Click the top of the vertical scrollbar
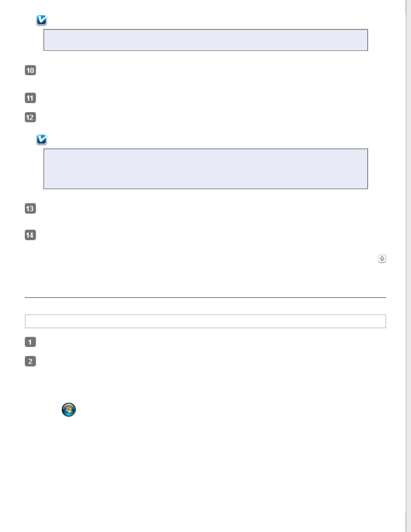 point(408,7)
